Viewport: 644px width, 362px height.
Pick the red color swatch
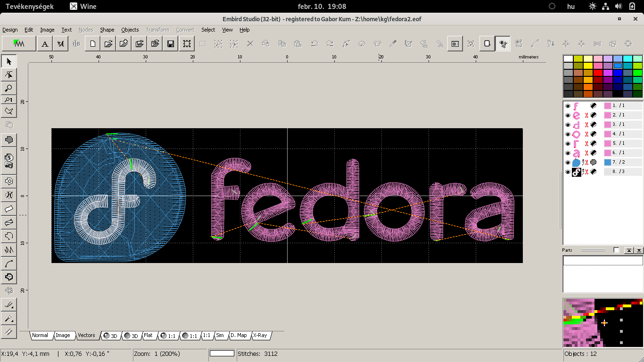598,73
